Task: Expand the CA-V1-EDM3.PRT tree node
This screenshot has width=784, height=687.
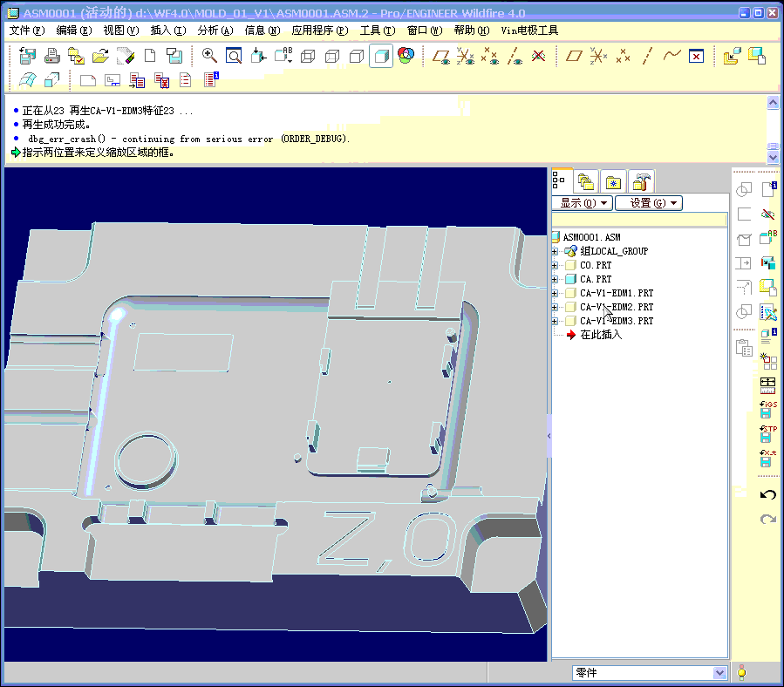Action: tap(555, 321)
